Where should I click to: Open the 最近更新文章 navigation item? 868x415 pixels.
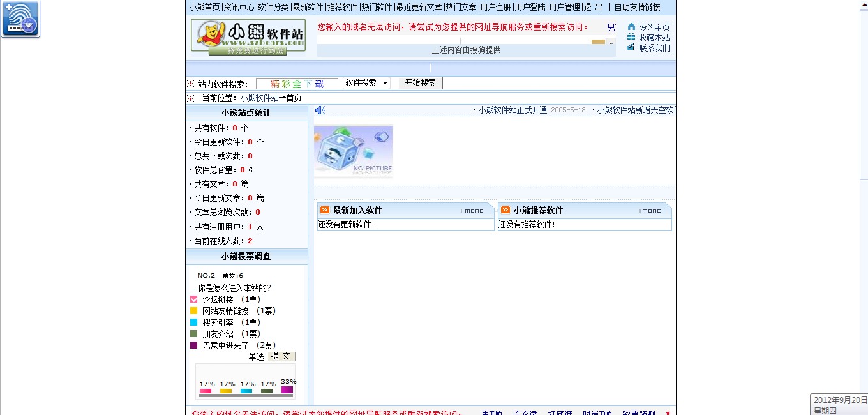419,7
